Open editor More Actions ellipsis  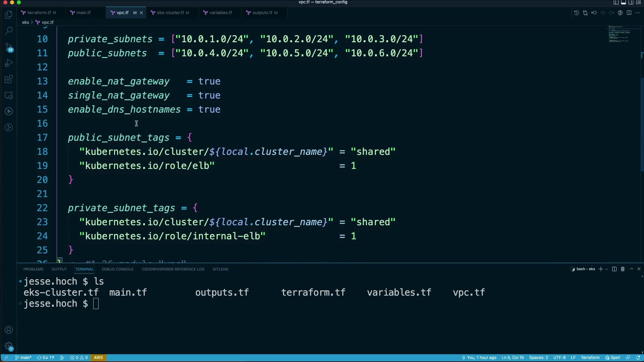pyautogui.click(x=638, y=13)
